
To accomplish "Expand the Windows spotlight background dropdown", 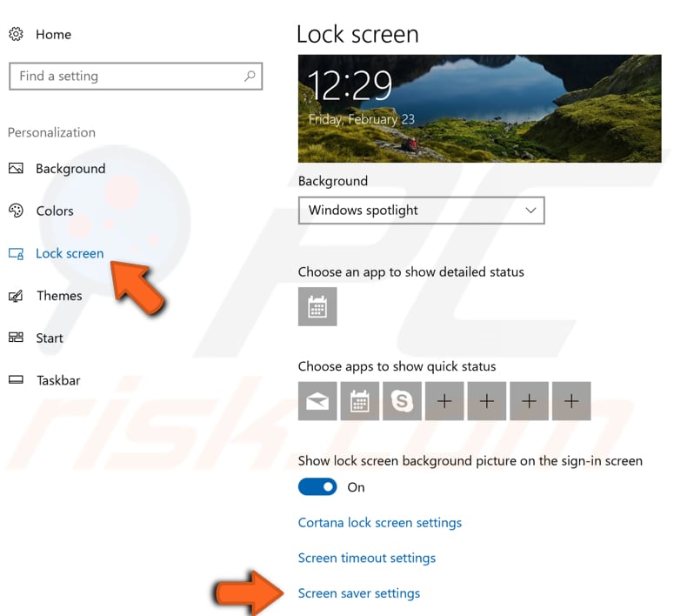I will tap(422, 211).
